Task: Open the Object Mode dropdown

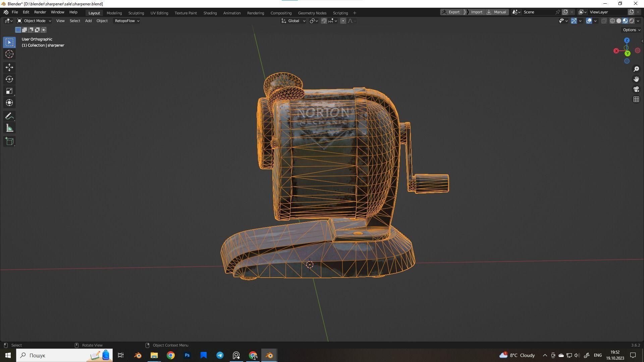Action: [34, 21]
